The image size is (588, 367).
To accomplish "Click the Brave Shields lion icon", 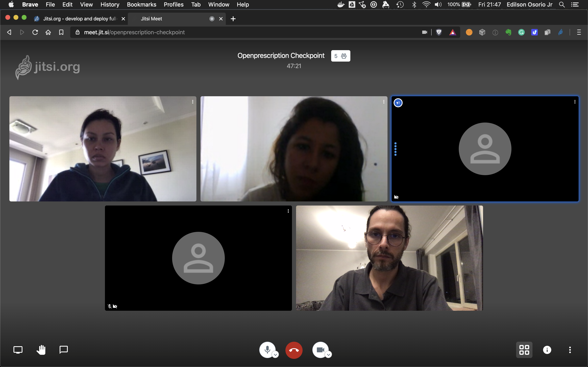I will (439, 32).
